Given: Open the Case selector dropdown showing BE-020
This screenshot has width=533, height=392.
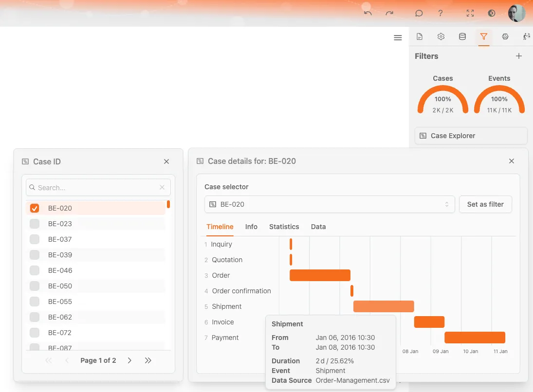Looking at the screenshot, I should [330, 204].
